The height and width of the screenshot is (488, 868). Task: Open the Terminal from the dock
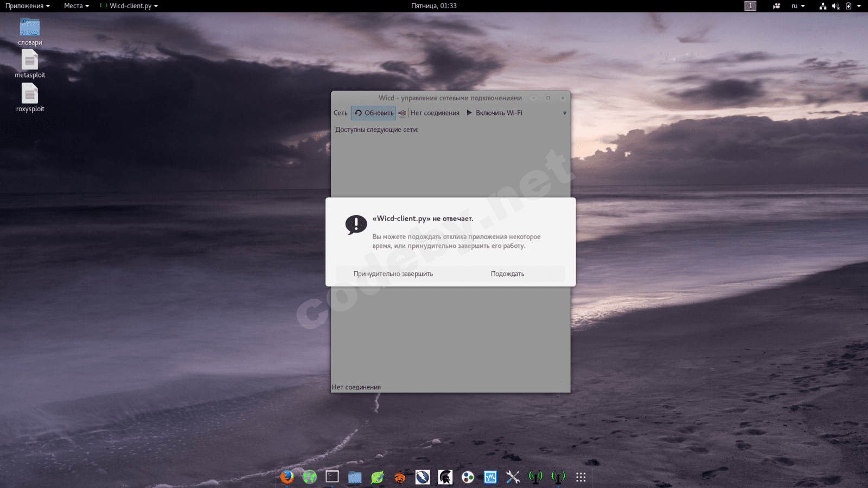pyautogui.click(x=332, y=477)
